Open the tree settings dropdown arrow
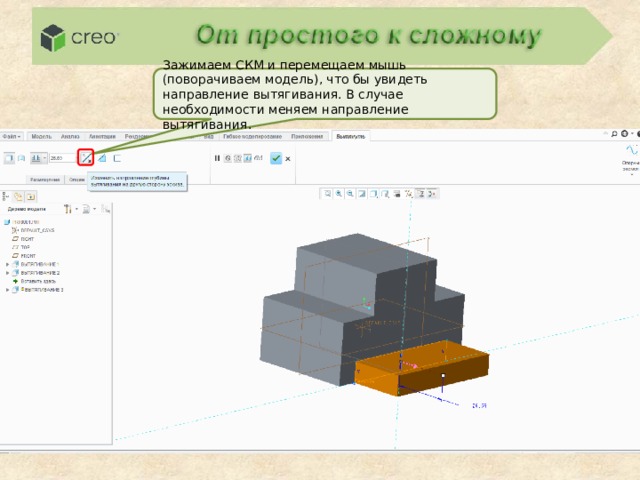Viewport: 640px width, 480px height. (x=76, y=209)
